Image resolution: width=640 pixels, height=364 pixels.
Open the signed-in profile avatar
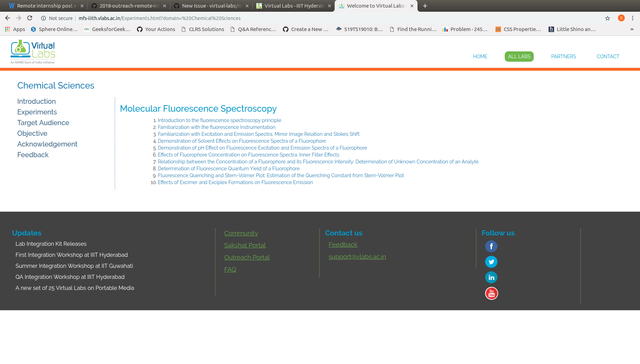621,18
